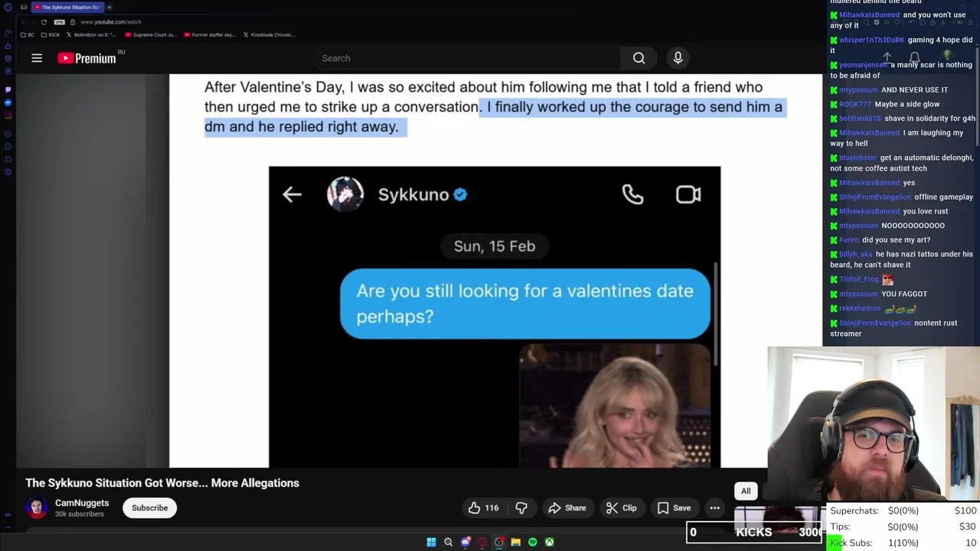The image size is (980, 551).
Task: Focus the YouTube Search field
Action: click(467, 58)
